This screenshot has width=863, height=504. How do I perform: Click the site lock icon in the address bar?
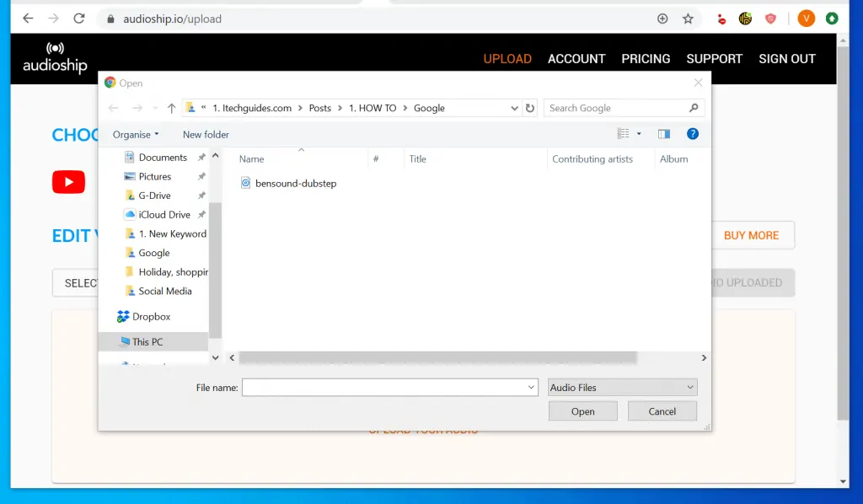pyautogui.click(x=110, y=19)
